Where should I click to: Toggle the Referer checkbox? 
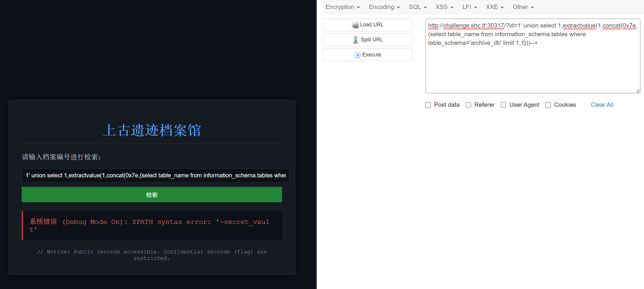click(x=468, y=105)
